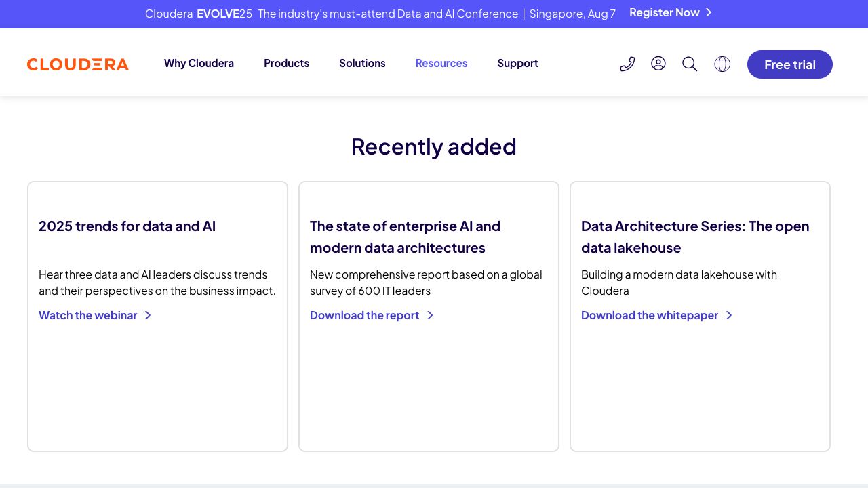The height and width of the screenshot is (488, 868).
Task: Click the arrow beside Download the report
Action: [430, 315]
